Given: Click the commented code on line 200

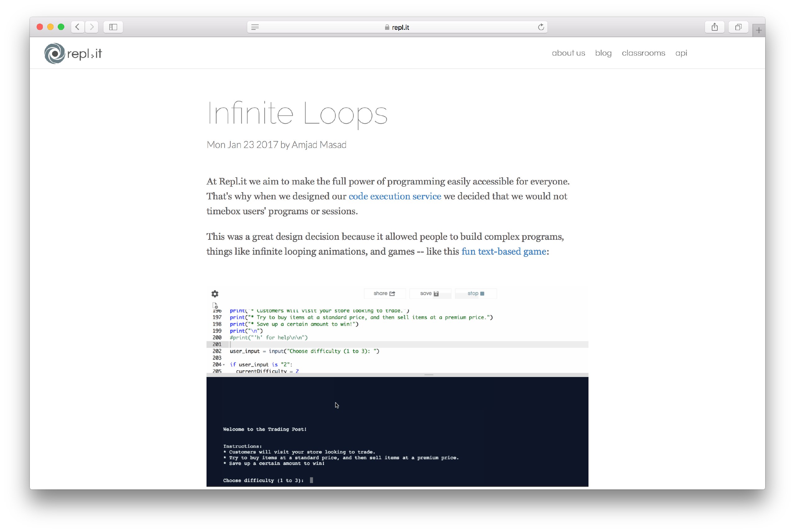Looking at the screenshot, I should [x=269, y=338].
